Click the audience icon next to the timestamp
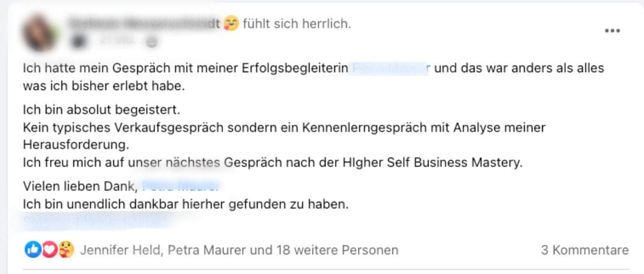This screenshot has height=274, width=644. [x=151, y=42]
